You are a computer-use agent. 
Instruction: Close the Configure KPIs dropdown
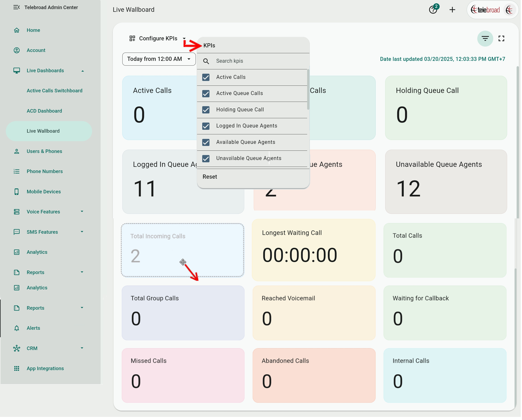click(x=158, y=39)
